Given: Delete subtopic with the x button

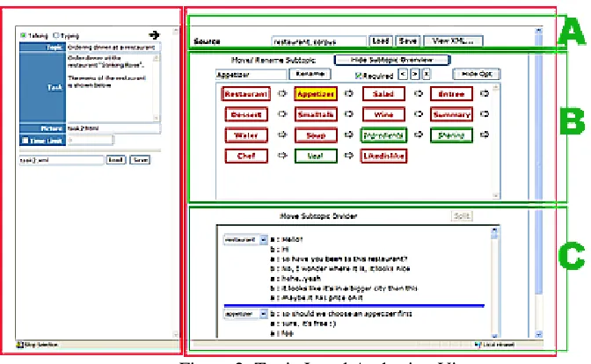Looking at the screenshot, I should point(426,74).
